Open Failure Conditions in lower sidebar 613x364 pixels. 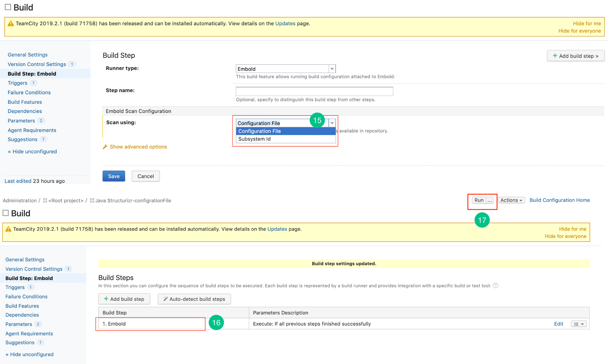(26, 297)
